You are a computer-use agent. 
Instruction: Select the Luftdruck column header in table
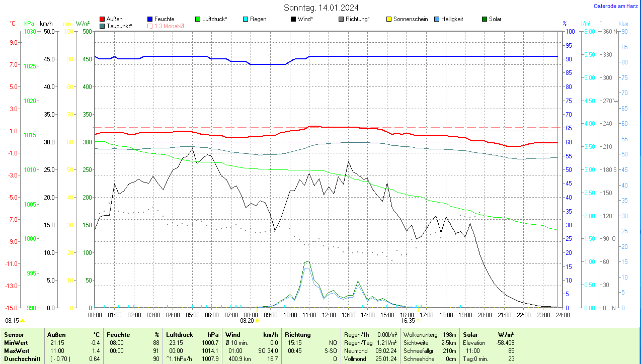180,334
